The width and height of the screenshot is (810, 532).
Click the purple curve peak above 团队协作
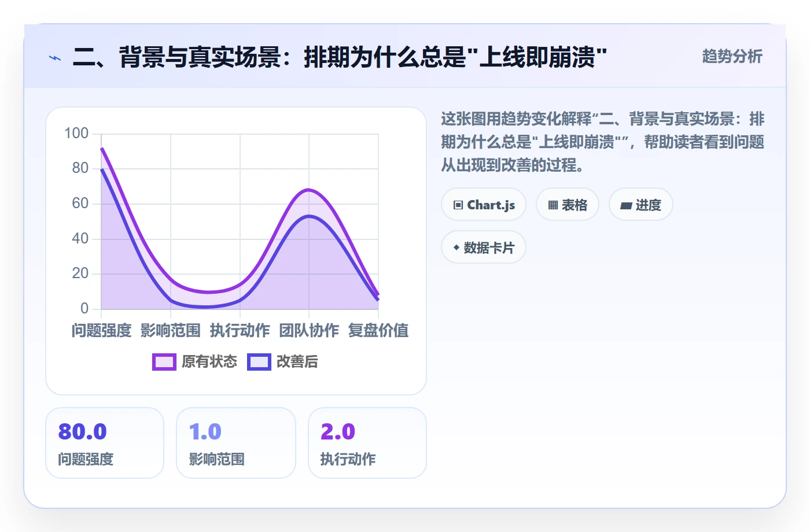pos(309,190)
